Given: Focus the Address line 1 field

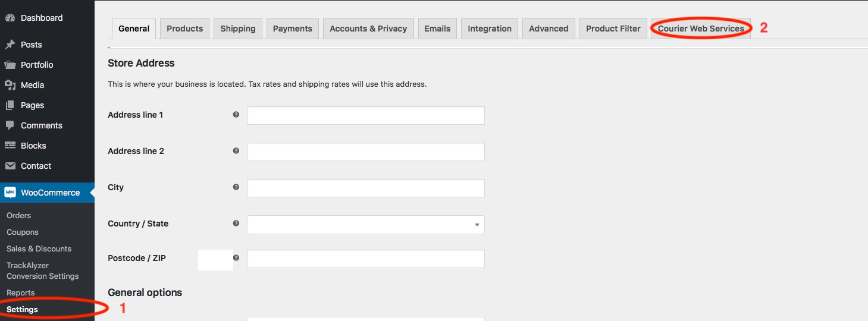Looking at the screenshot, I should pos(366,116).
